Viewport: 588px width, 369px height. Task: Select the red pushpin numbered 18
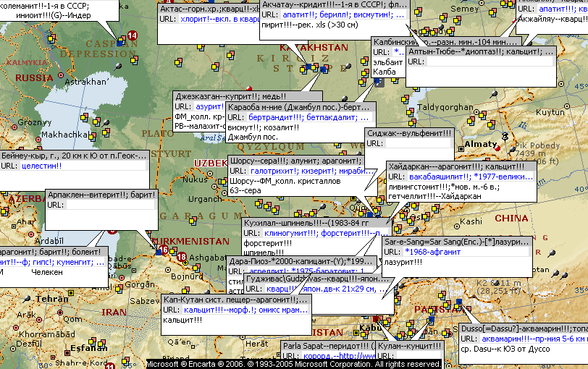coord(181,257)
